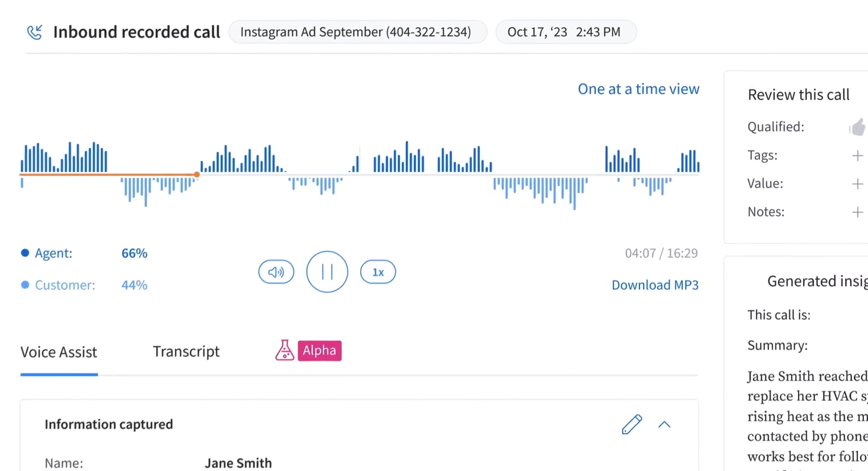868x471 pixels.
Task: Mark the call qualified with thumbs up
Action: [857, 127]
